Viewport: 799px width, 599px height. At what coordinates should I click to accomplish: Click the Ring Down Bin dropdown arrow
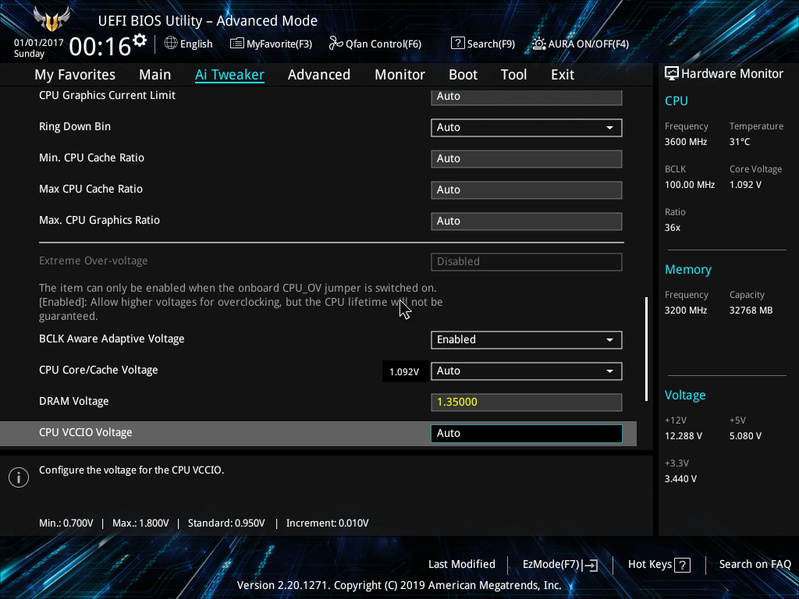[609, 128]
